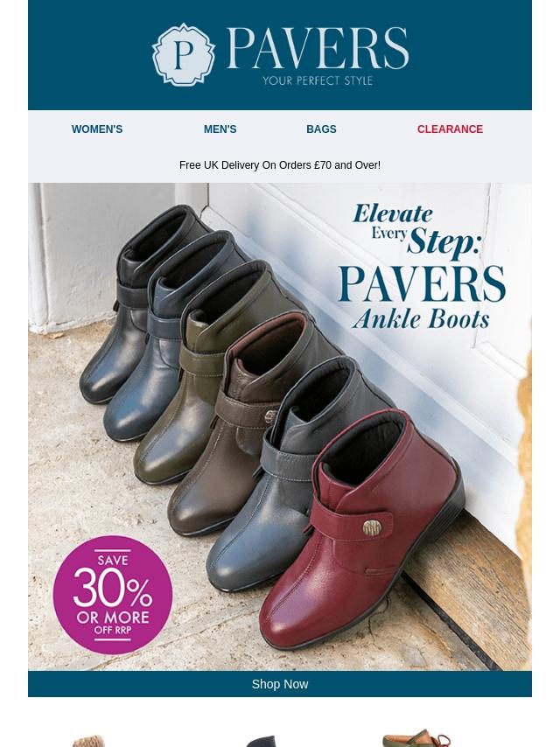Click the Pavers 'P' emblem logo
This screenshot has height=747, width=560.
184,54
